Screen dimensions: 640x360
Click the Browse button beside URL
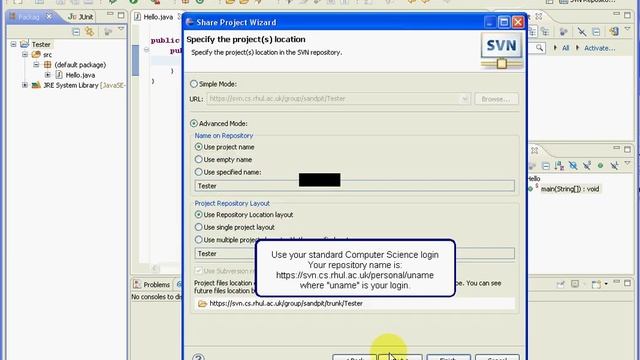pos(496,99)
